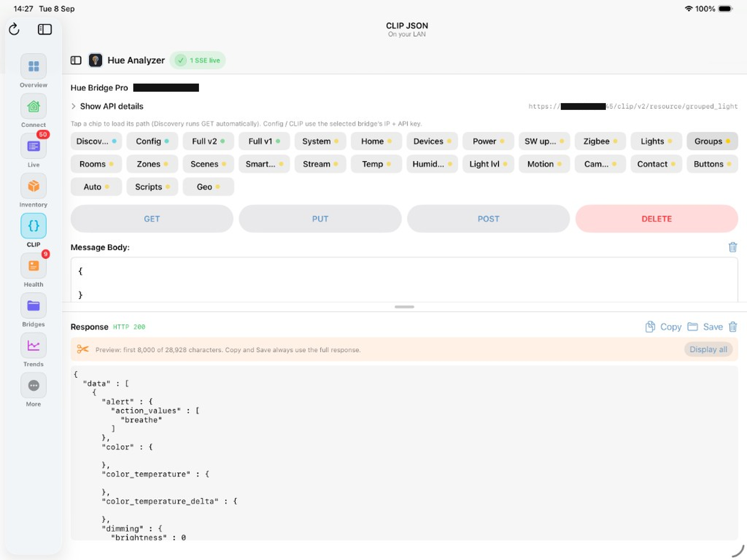Select the Rooms chip
The image size is (747, 560).
[96, 164]
